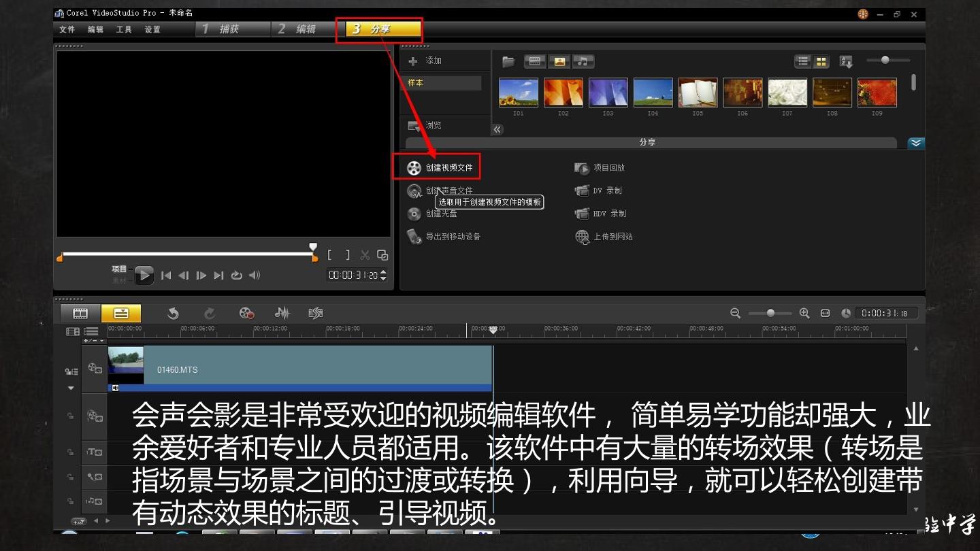The image size is (980, 551).
Task: Click the Create Disc (创建光盘) icon
Action: click(414, 214)
